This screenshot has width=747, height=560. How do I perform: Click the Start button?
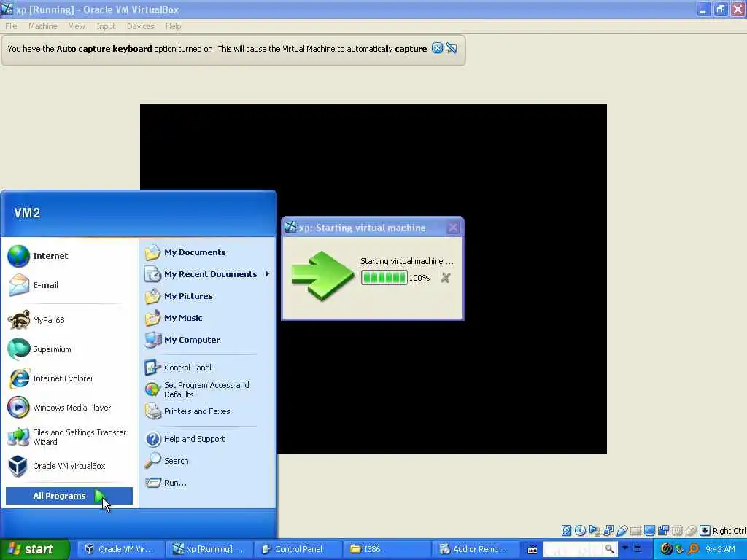(35, 549)
